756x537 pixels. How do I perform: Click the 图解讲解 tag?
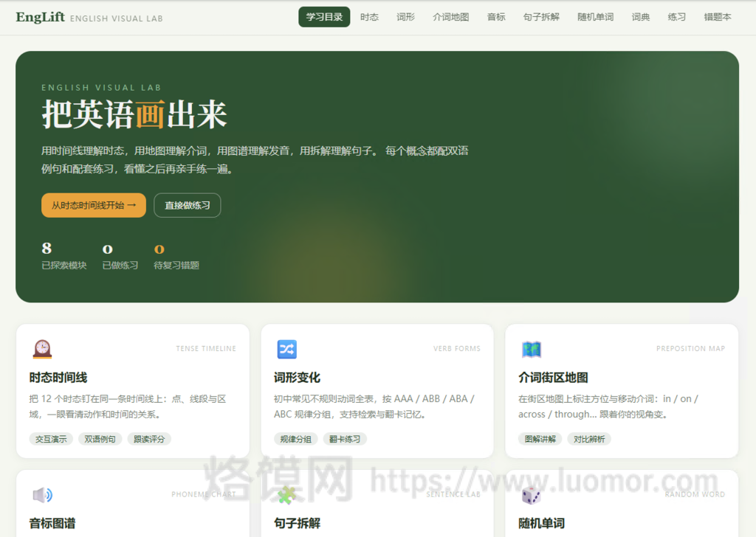[540, 439]
